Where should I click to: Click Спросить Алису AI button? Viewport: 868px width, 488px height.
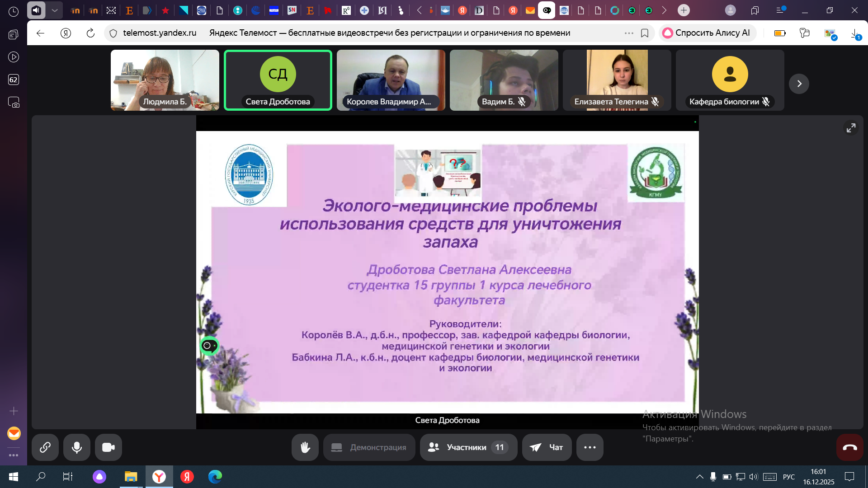pos(707,33)
